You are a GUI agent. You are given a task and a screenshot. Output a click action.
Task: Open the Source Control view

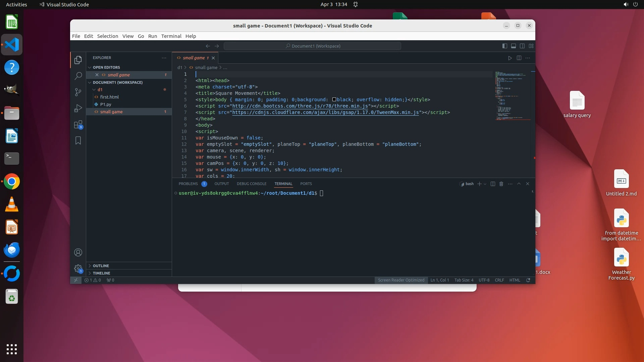78,92
